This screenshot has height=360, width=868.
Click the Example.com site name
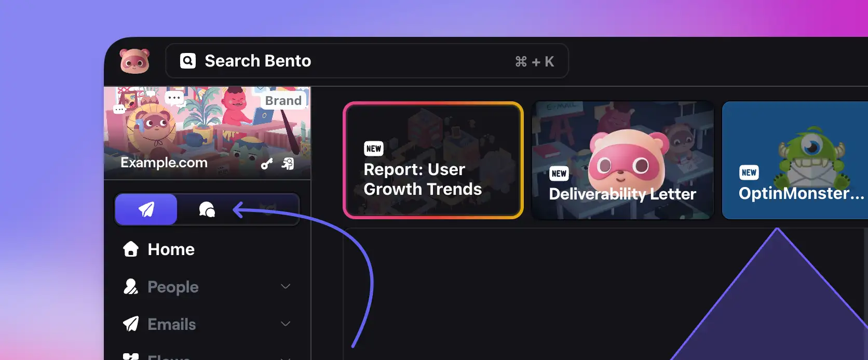pos(164,163)
